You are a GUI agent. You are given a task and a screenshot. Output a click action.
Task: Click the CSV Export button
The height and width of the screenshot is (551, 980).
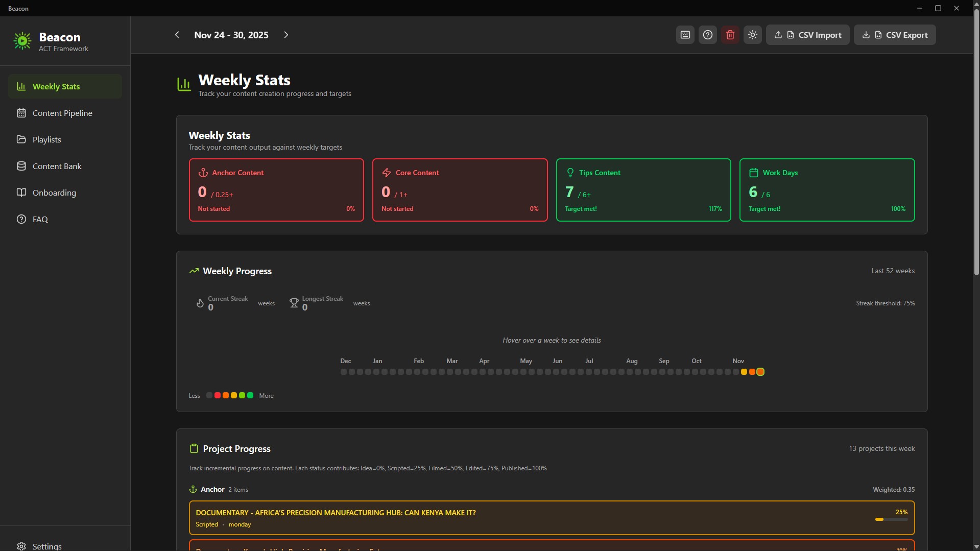[x=895, y=35]
